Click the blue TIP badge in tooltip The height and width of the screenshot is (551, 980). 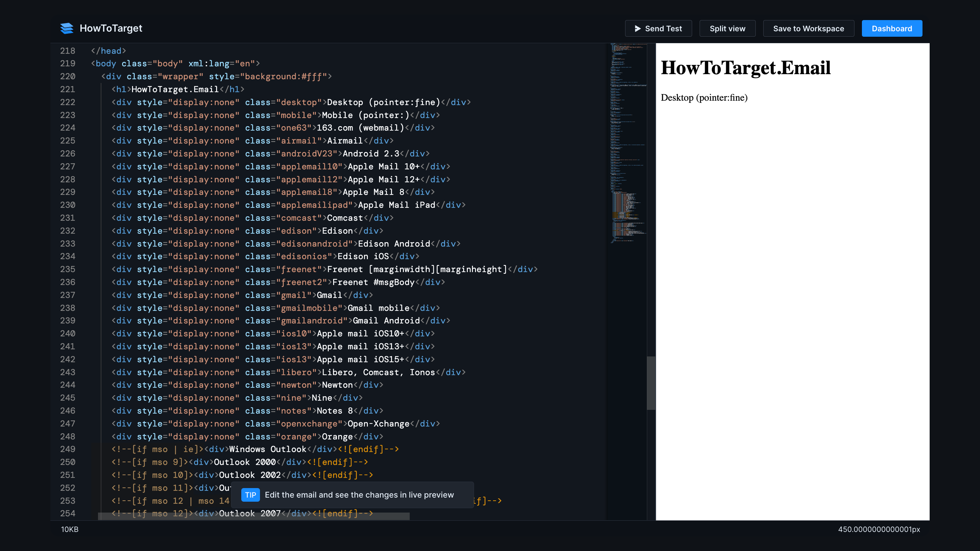point(250,495)
